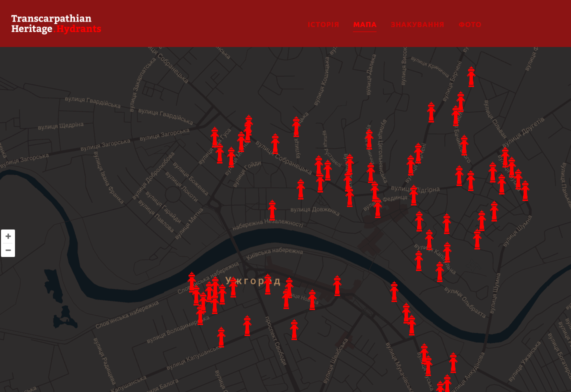Select the northernmost hydrant marker
571x392 pixels.
pyautogui.click(x=471, y=77)
